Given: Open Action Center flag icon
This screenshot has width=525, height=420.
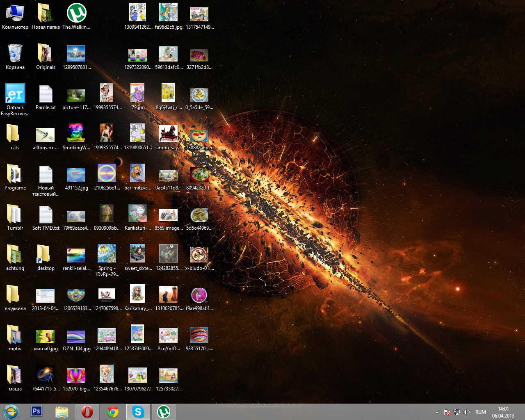Looking at the screenshot, I should 447,412.
